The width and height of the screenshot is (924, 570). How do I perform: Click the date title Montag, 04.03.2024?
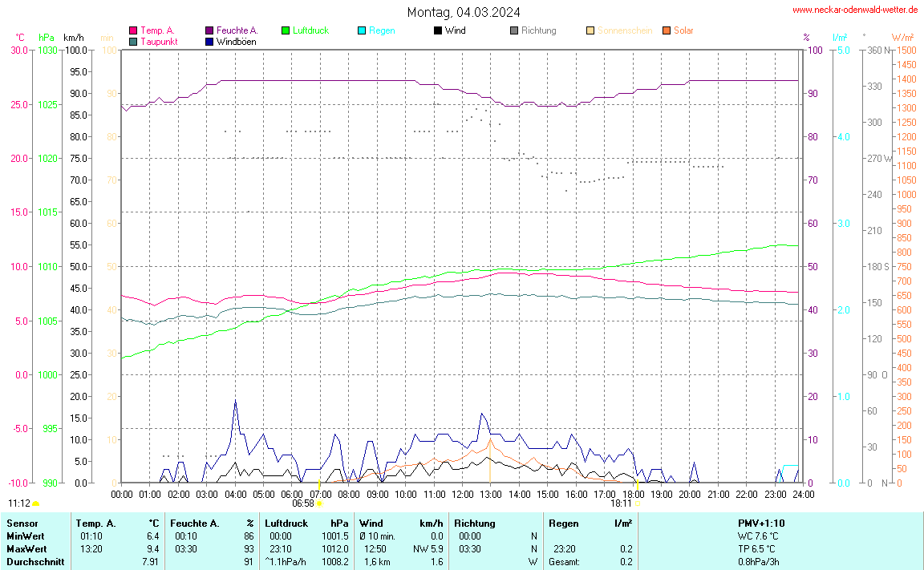tap(463, 12)
